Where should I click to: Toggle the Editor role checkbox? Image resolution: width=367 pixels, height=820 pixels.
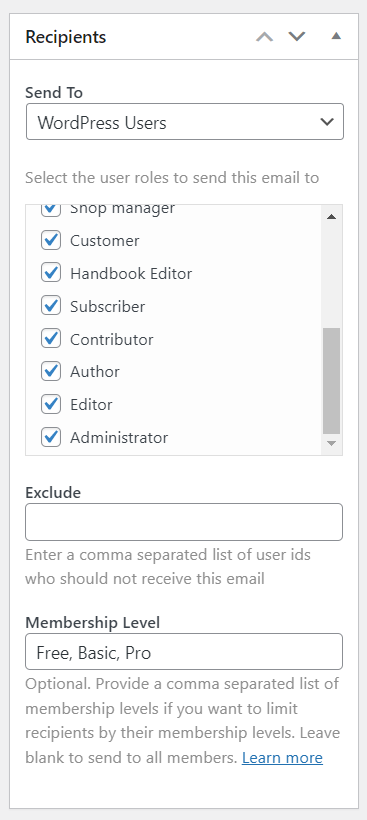tap(51, 404)
